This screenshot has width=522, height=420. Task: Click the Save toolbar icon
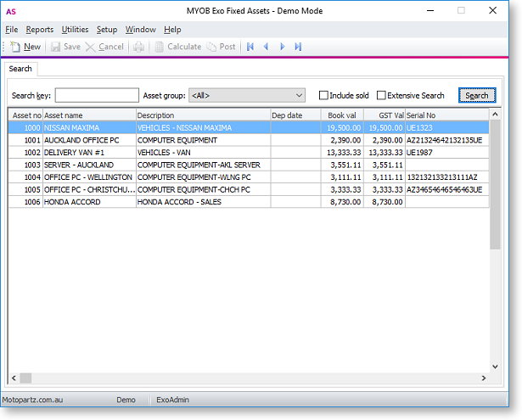pos(56,47)
